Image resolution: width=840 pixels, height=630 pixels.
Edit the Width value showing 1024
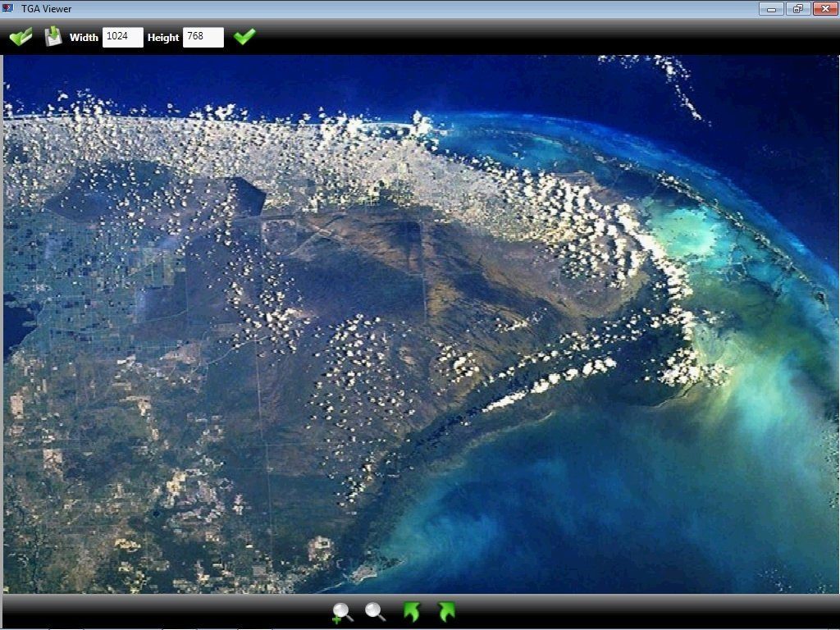[x=122, y=37]
